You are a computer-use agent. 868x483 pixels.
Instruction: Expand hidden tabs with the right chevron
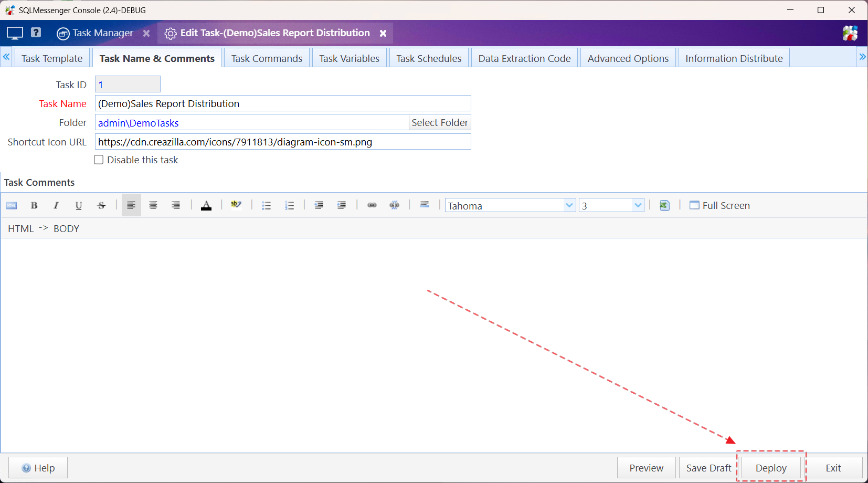863,57
